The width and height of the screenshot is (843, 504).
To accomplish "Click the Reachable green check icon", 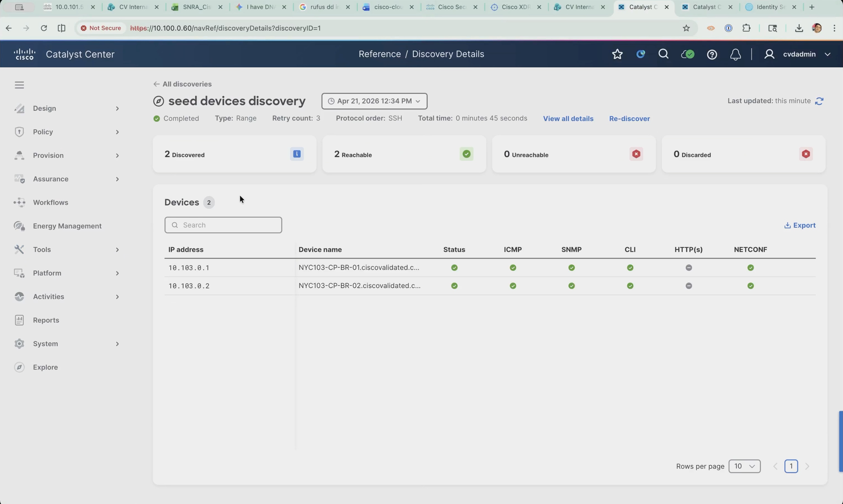I will point(466,154).
